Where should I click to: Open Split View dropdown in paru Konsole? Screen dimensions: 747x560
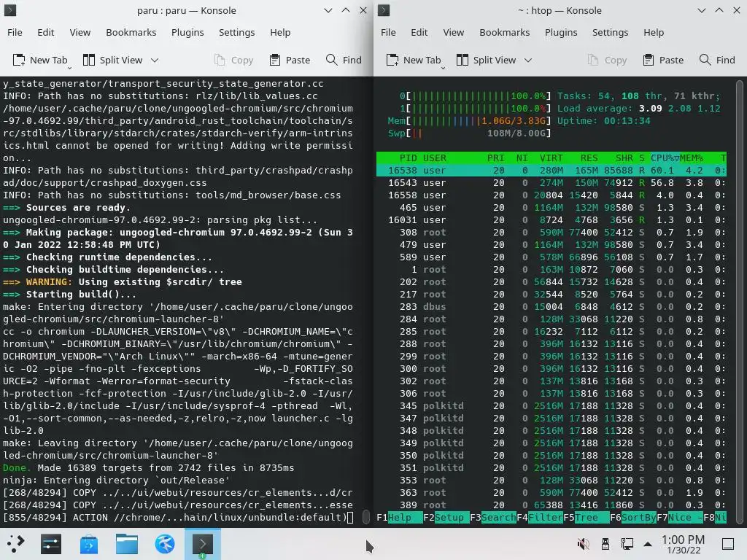(155, 60)
